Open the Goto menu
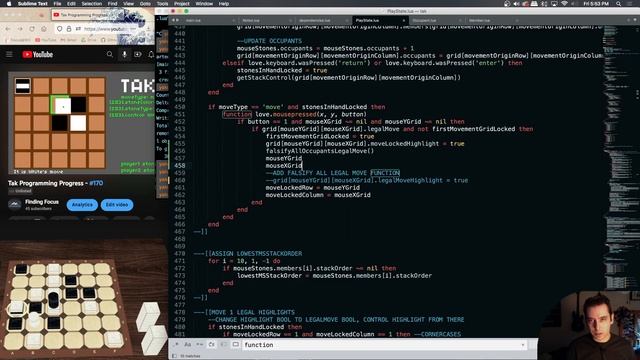This screenshot has height=360, width=640. pos(145,4)
